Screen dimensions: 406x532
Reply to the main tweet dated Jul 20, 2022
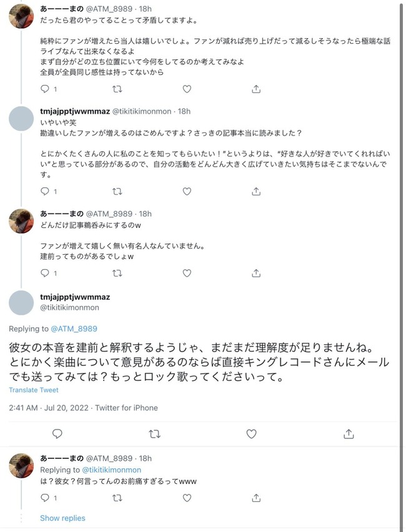coord(57,433)
